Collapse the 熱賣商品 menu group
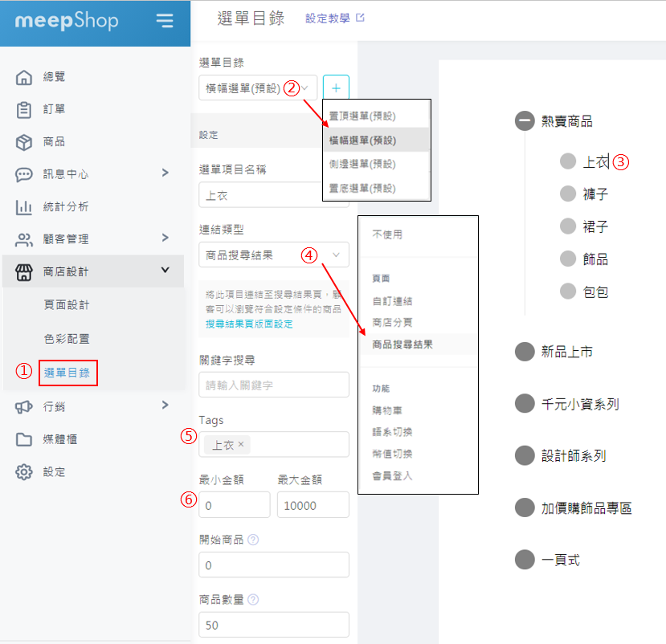 coord(525,121)
